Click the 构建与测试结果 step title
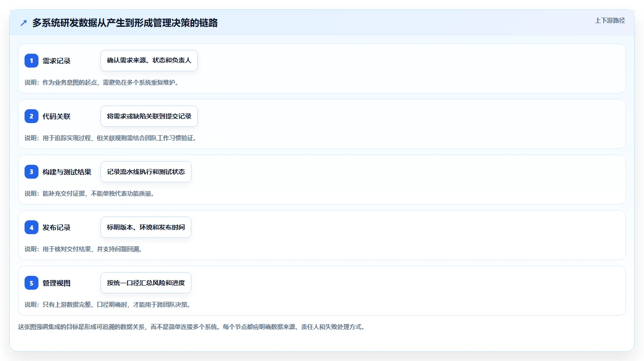This screenshot has width=644, height=361. point(67,172)
